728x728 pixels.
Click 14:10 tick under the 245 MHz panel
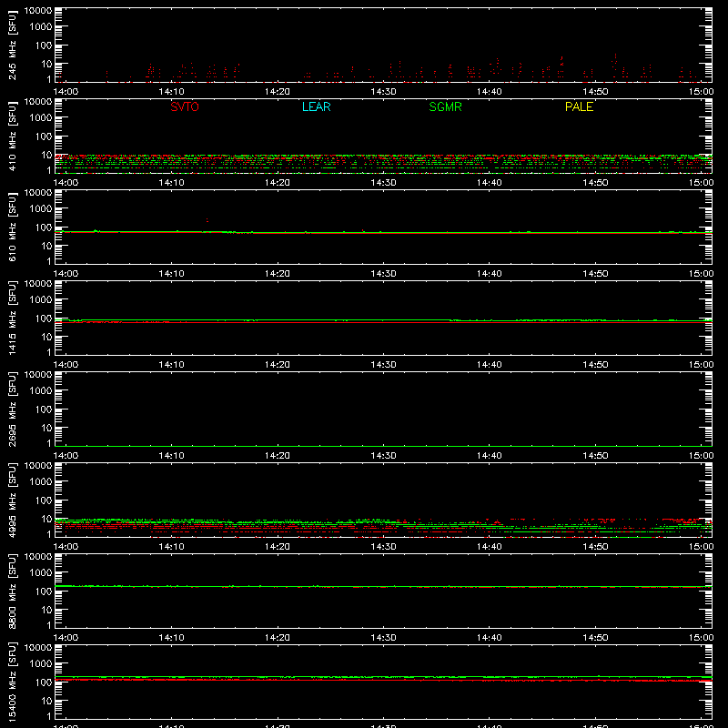click(x=171, y=92)
